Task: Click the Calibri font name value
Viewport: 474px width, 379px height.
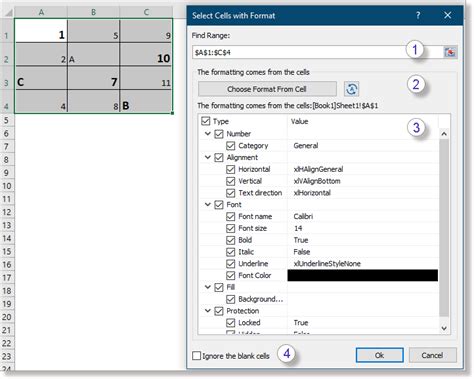Action: 303,216
